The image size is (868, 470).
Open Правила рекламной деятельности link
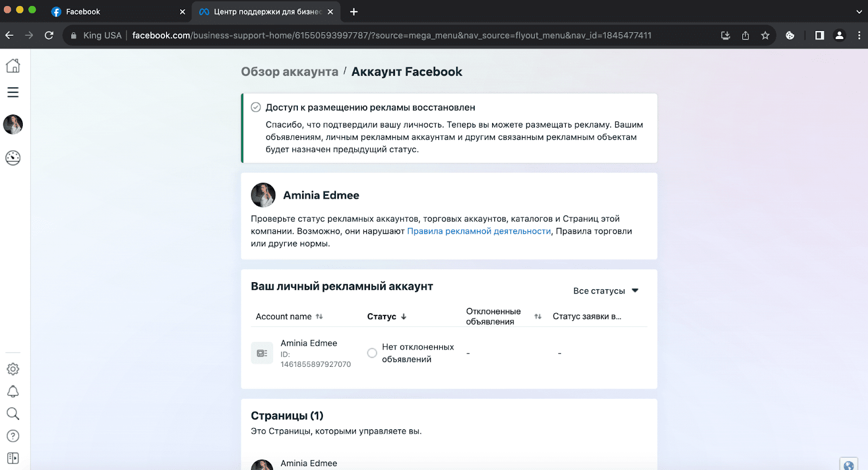(479, 231)
